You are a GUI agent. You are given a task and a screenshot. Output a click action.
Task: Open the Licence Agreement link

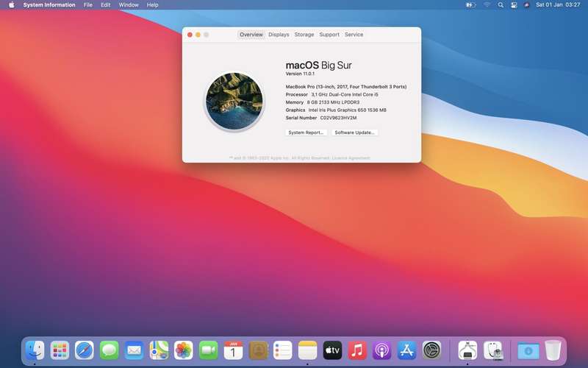pos(351,158)
